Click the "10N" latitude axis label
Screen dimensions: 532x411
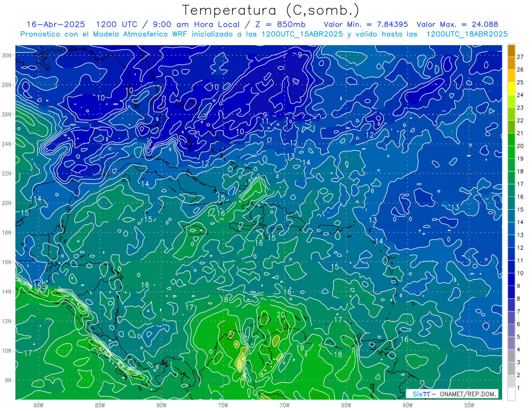(x=6, y=351)
